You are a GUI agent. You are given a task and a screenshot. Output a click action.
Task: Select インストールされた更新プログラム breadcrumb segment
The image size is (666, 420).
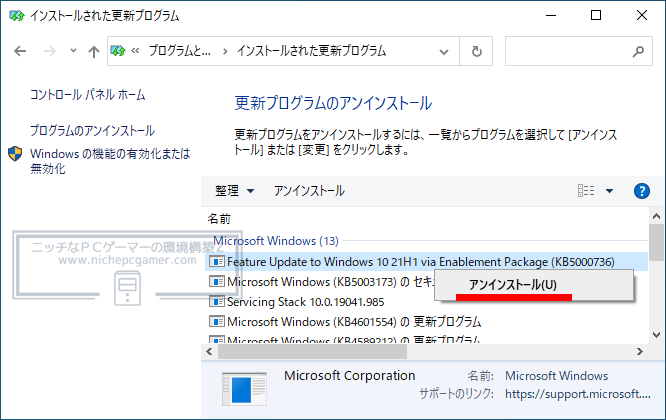point(311,51)
